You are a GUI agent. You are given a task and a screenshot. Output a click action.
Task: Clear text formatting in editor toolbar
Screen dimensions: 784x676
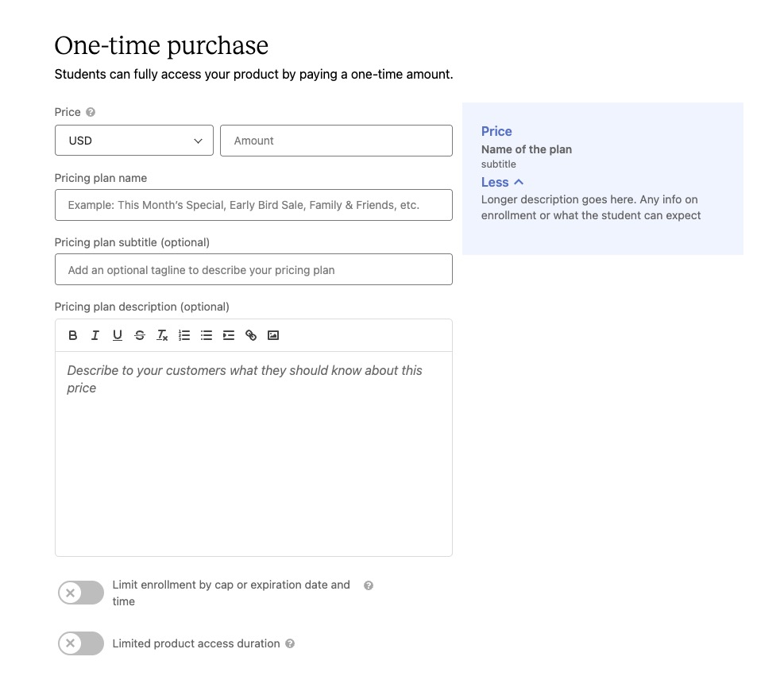click(162, 335)
